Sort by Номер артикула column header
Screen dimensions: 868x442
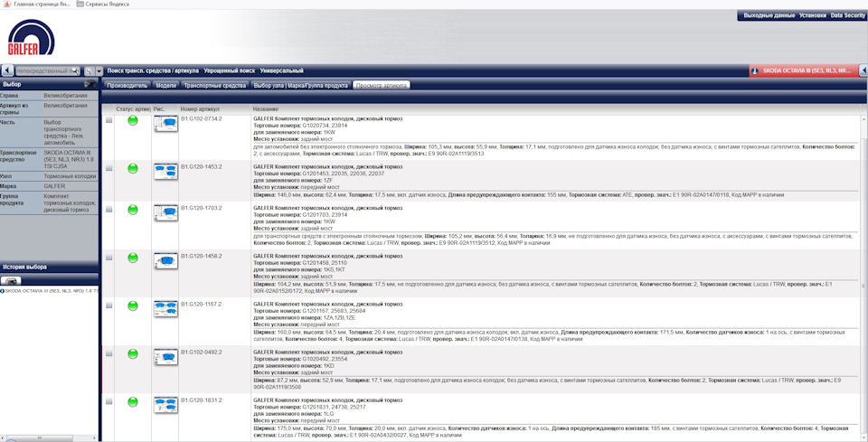pyautogui.click(x=201, y=109)
